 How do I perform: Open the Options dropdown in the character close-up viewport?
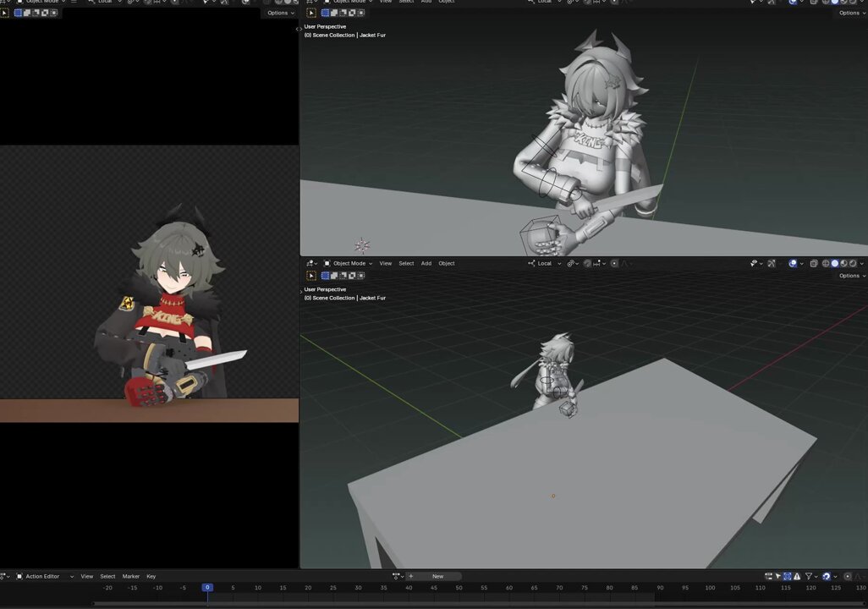click(852, 13)
